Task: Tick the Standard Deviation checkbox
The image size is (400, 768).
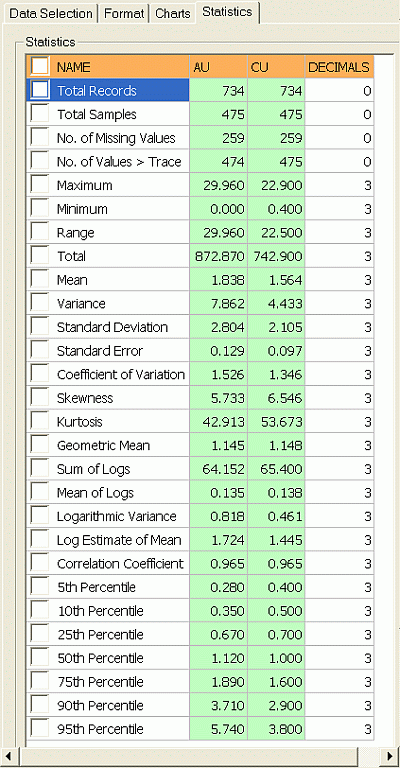Action: (x=40, y=327)
